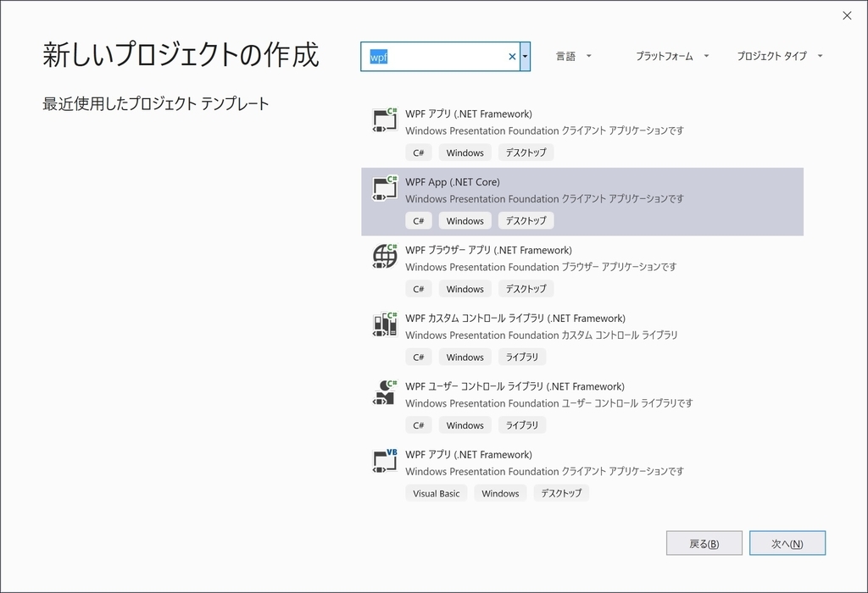Click C# tag under WPF App (.NET Core)
Image resolution: width=868 pixels, height=593 pixels.
coord(419,221)
